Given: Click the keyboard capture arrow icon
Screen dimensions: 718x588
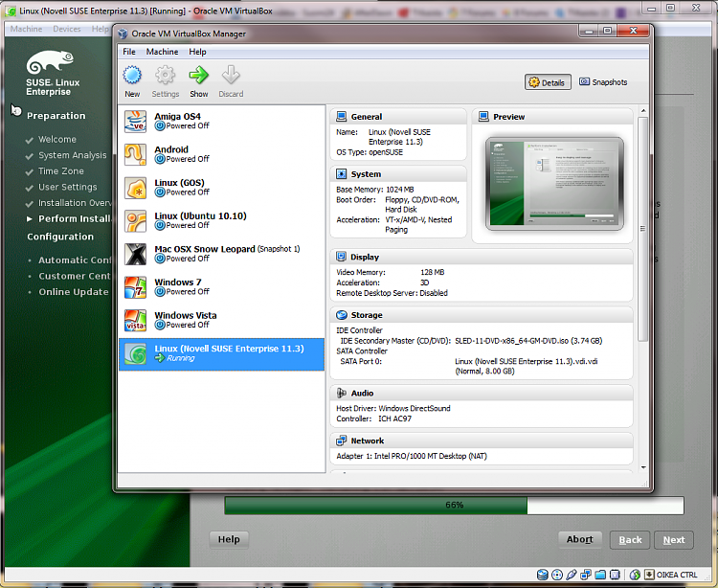Looking at the screenshot, I should [649, 575].
